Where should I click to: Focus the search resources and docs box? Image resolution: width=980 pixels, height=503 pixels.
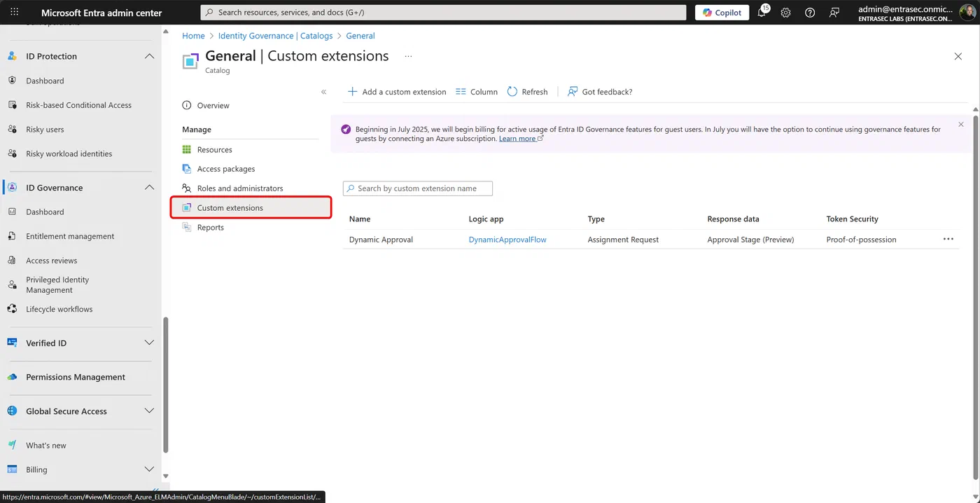[x=443, y=13]
